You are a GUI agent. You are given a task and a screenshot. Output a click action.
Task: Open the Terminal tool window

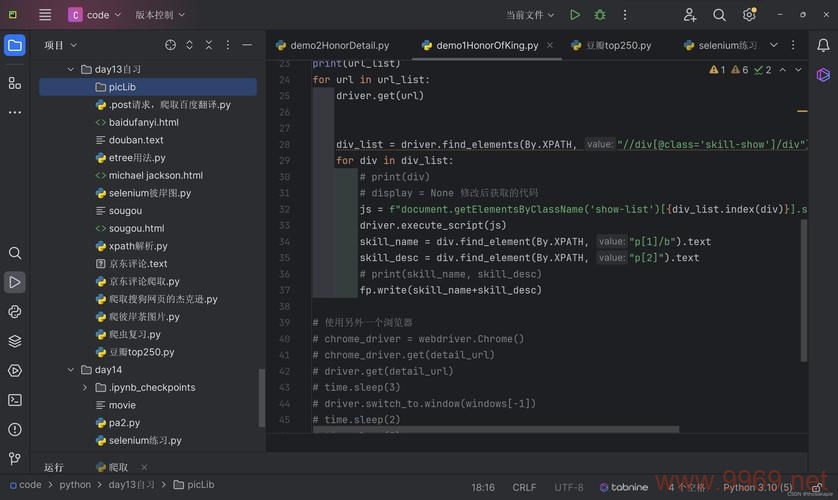coord(14,400)
